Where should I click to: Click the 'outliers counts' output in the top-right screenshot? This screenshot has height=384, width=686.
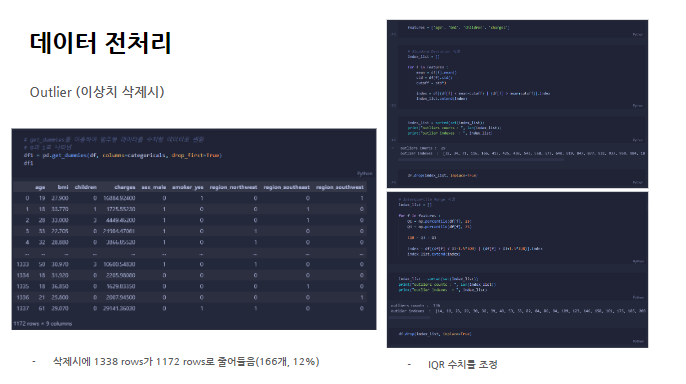tap(422, 148)
